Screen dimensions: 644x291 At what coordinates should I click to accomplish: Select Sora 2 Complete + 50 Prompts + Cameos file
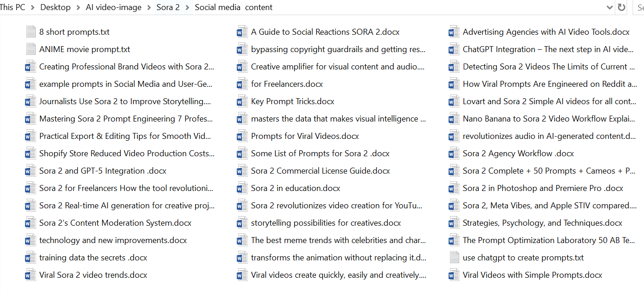pyautogui.click(x=549, y=171)
